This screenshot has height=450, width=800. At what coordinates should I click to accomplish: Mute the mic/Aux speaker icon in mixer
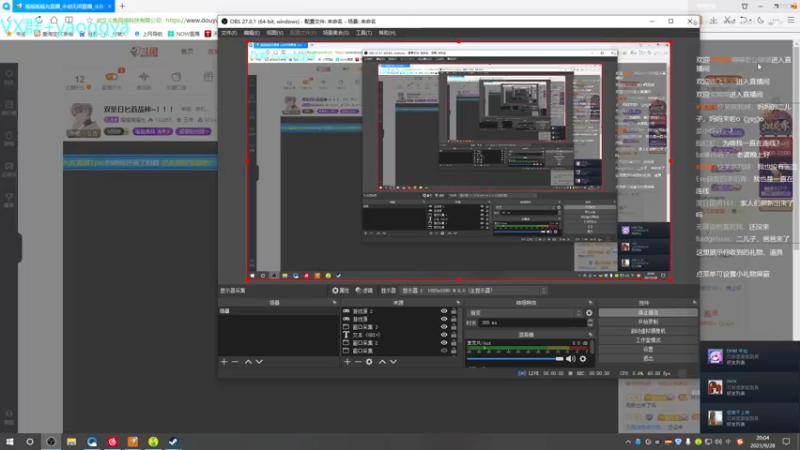pos(570,359)
